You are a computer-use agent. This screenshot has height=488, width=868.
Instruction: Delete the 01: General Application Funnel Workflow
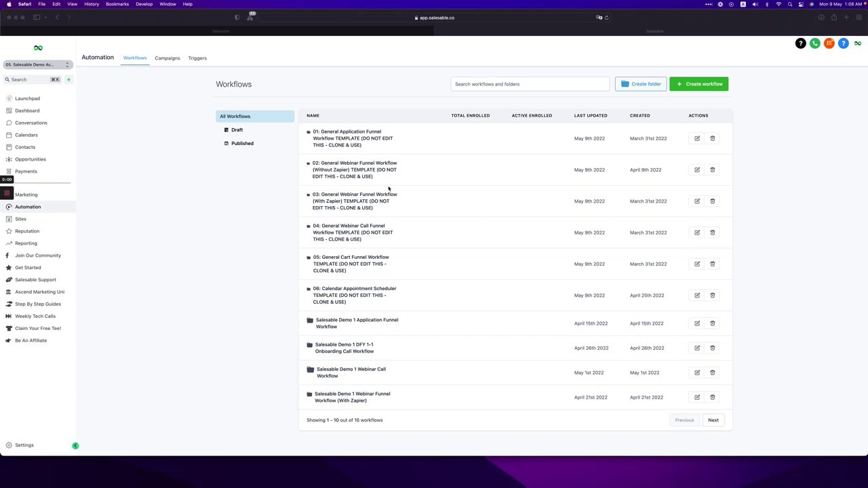(712, 138)
